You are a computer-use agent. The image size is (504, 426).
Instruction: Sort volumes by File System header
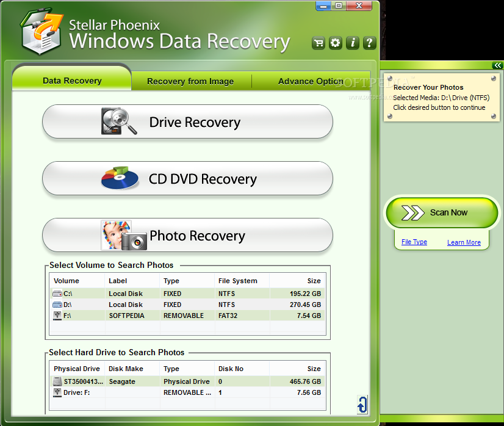pyautogui.click(x=242, y=281)
